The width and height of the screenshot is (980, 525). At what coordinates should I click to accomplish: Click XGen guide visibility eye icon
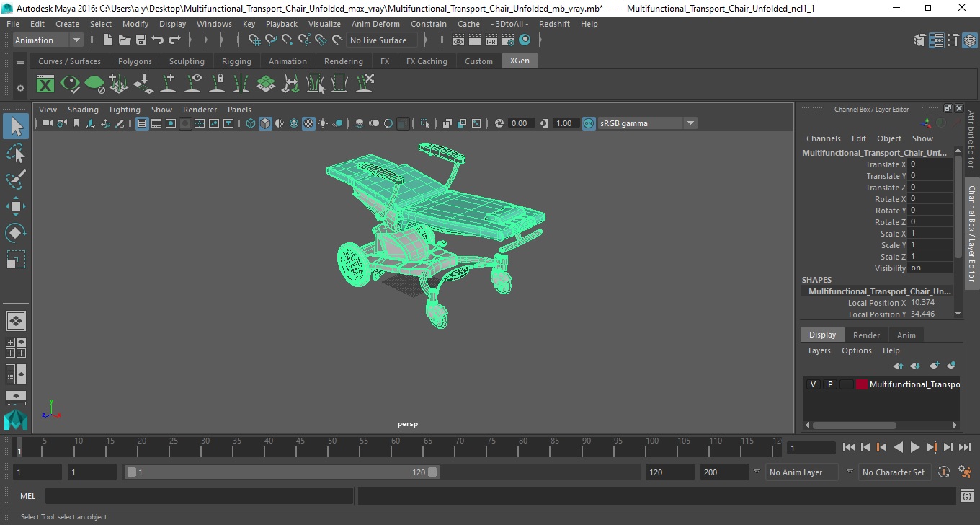192,84
